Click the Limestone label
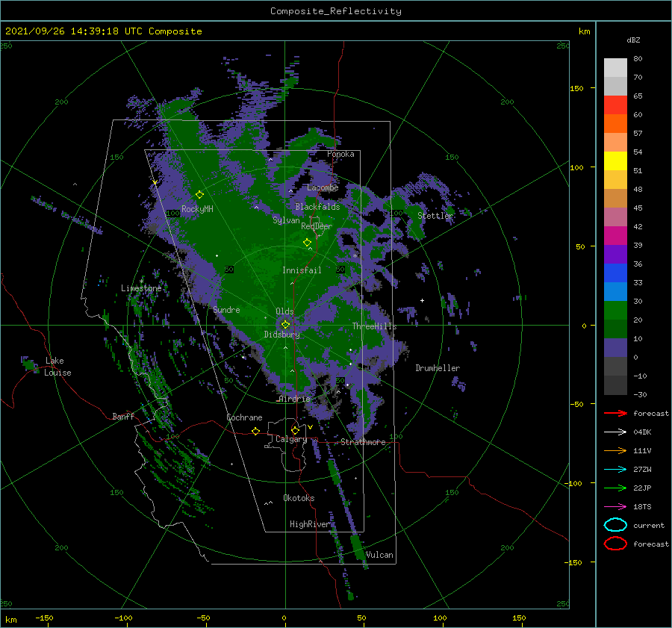The height and width of the screenshot is (628, 672). click(141, 288)
